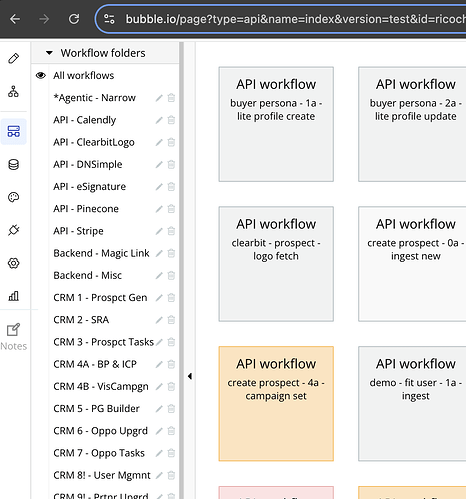Screen dimensions: 466x499
Task: Edit the API - Calendly folder name
Action: (x=159, y=120)
